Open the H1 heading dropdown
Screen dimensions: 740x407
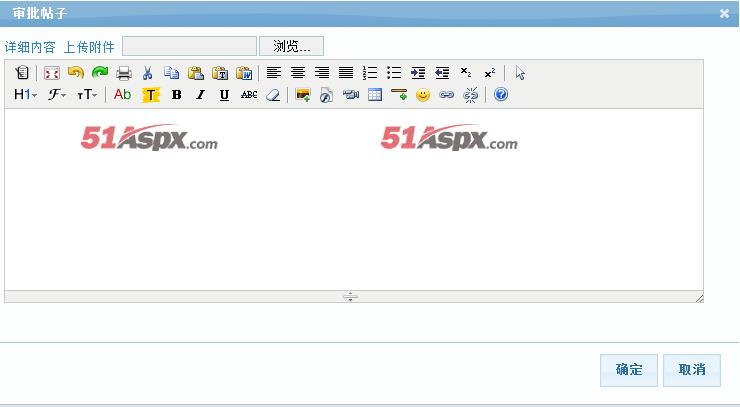tap(25, 94)
